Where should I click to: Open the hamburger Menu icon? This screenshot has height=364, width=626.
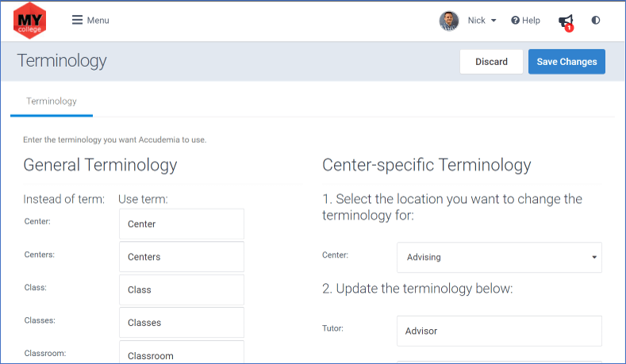coord(77,20)
